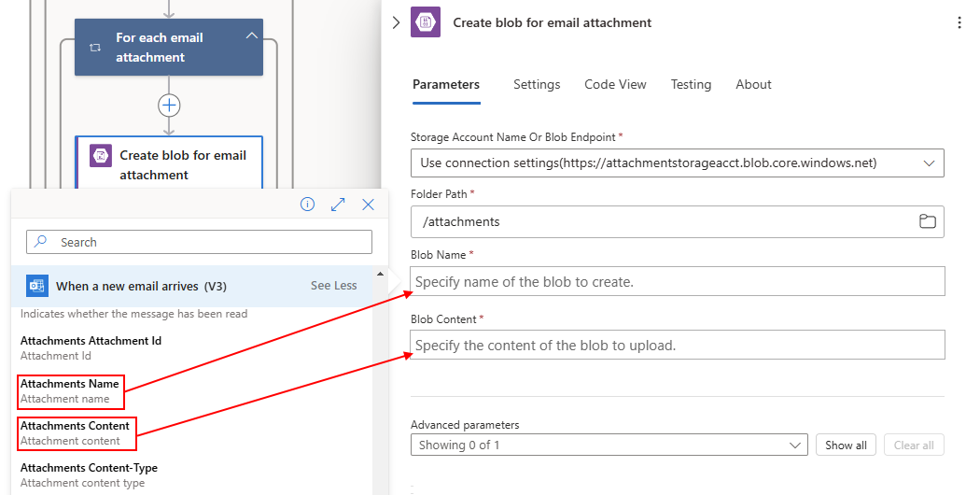
Task: Expand the dynamic content panel to full screen
Action: [338, 205]
